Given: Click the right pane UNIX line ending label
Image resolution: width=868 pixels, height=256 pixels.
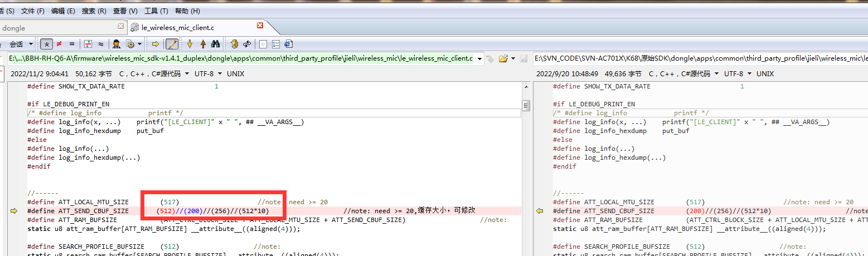Looking at the screenshot, I should coord(765,73).
